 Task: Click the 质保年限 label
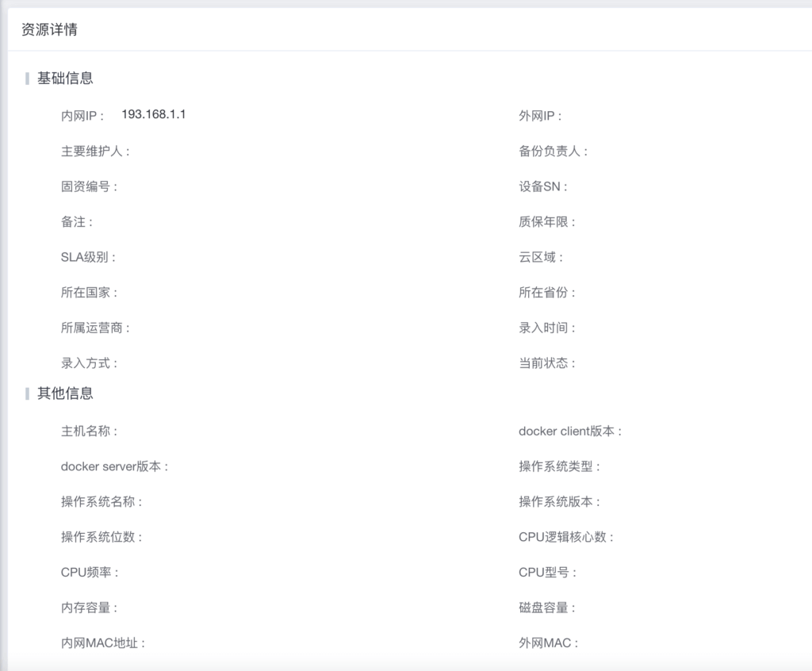(x=547, y=222)
